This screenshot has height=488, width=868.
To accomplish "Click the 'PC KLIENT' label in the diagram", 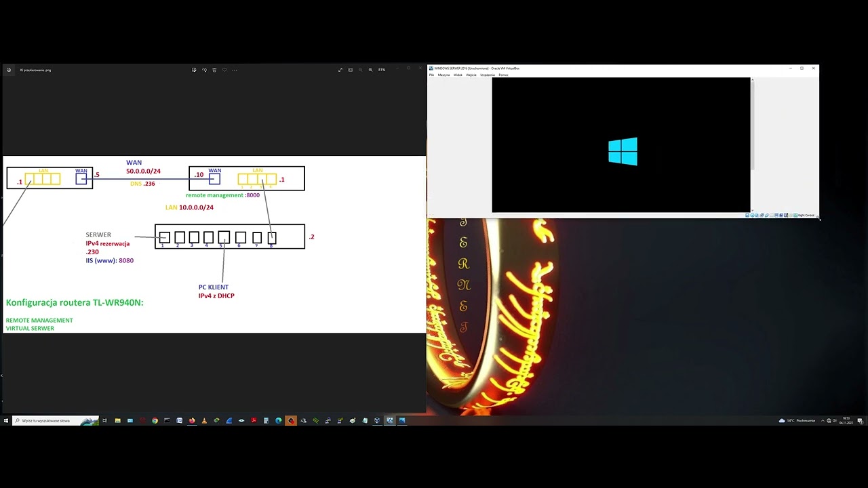I will [214, 287].
